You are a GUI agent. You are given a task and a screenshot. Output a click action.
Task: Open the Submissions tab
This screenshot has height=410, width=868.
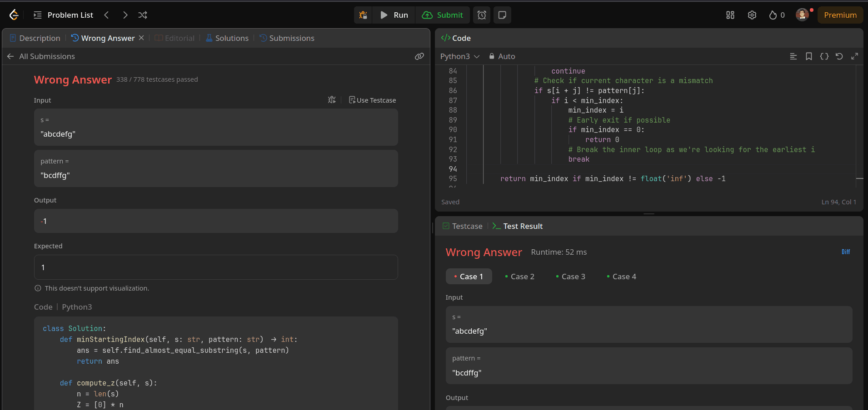click(x=287, y=38)
